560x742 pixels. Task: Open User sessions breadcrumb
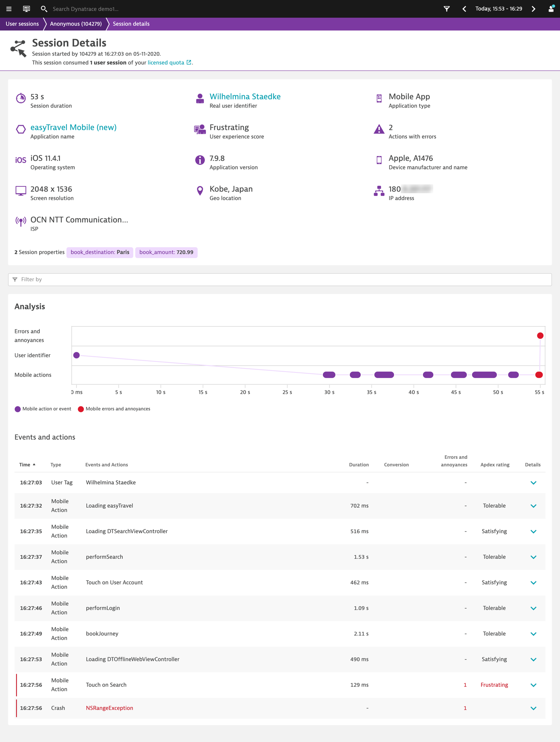pyautogui.click(x=22, y=24)
